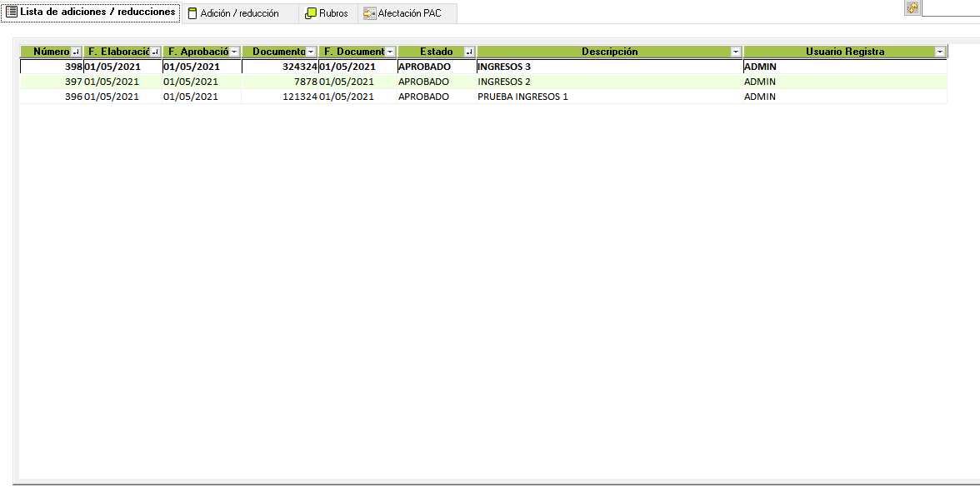The image size is (980, 492).
Task: Go to the Rubros tab
Action: tap(327, 13)
